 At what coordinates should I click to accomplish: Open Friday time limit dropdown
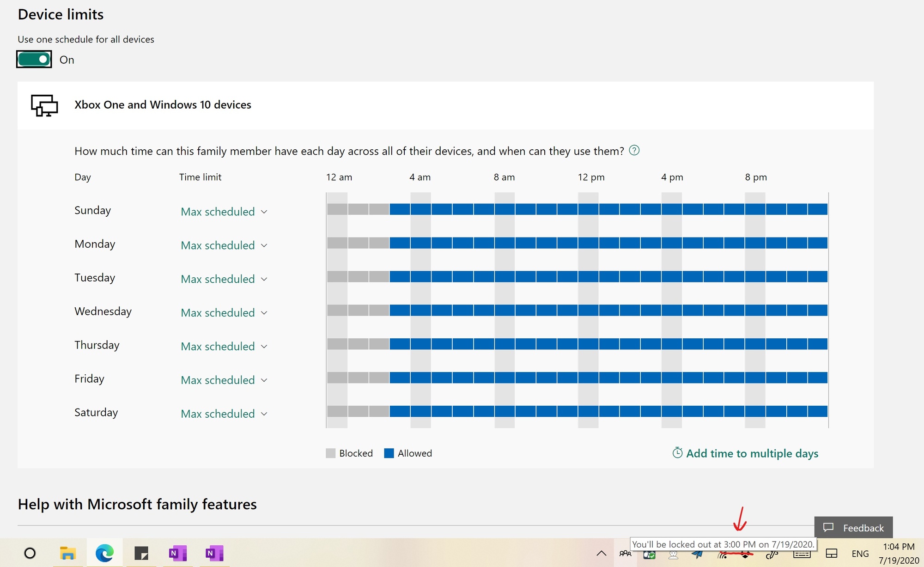click(x=224, y=380)
